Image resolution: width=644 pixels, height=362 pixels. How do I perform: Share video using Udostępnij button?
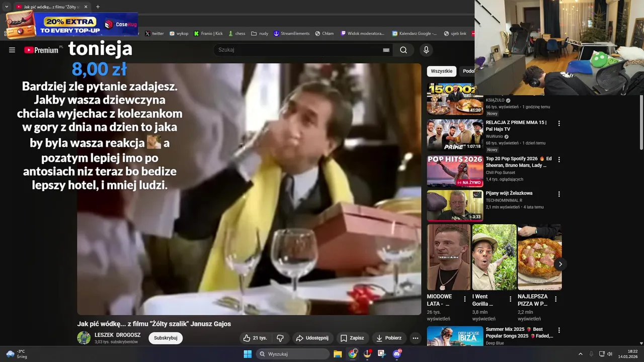tap(312, 338)
